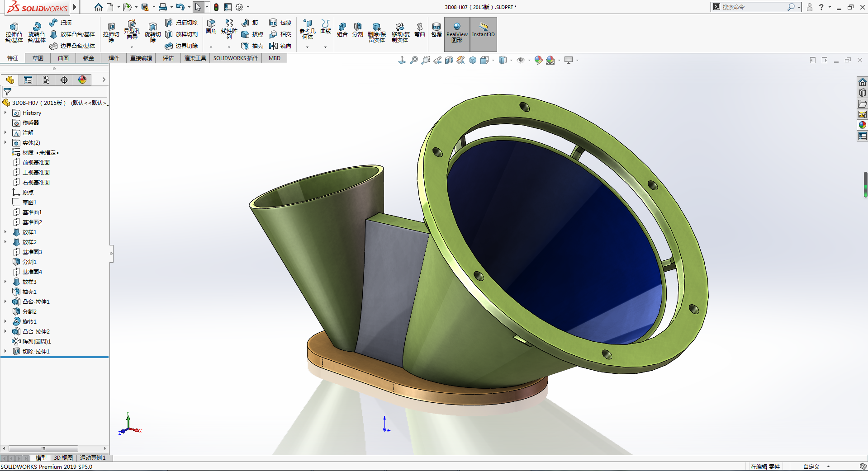Click the 移动/复制实体 move copy bodies tool
The image size is (868, 471).
point(400,33)
